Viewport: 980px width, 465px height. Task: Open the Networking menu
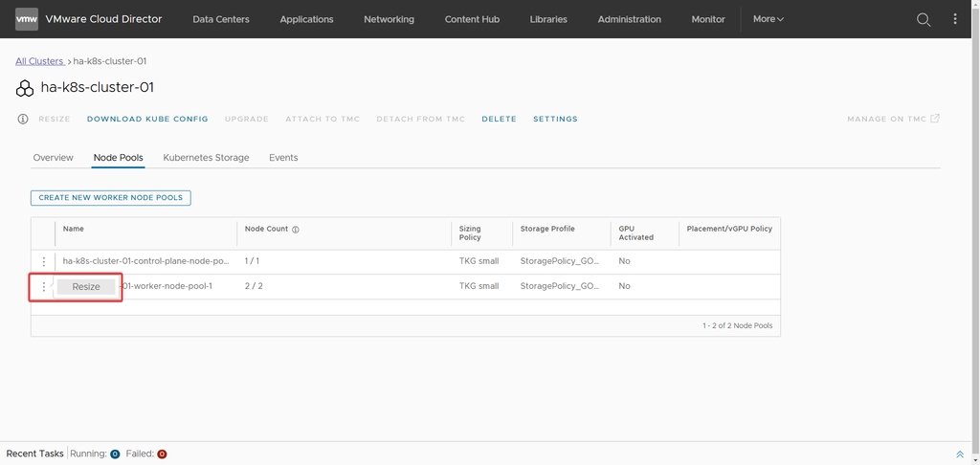click(x=389, y=19)
